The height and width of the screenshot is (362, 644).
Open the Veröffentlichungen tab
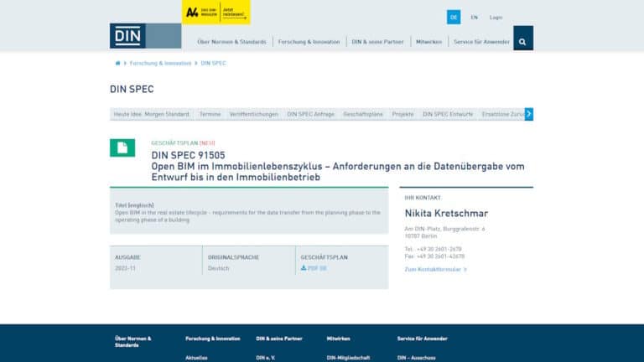253,113
